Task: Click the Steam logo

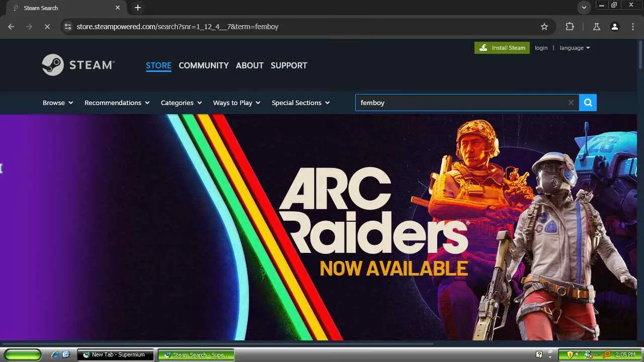Action: [78, 65]
